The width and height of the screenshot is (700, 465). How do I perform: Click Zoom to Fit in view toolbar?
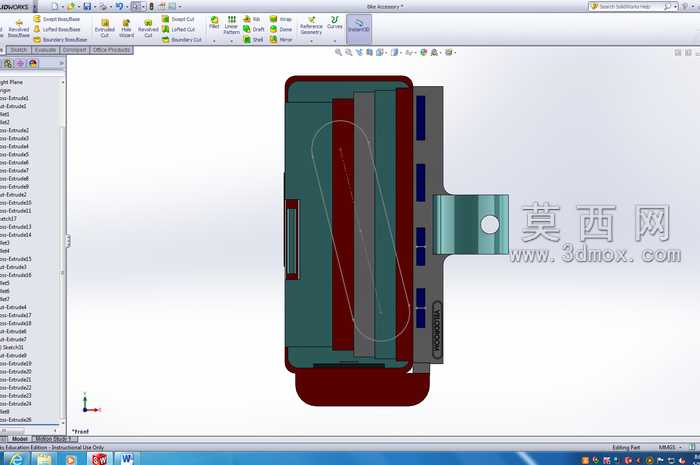click(x=338, y=52)
